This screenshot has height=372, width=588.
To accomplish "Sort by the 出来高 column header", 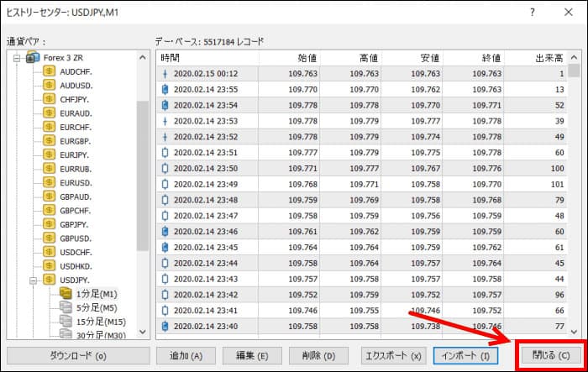I will tap(536, 58).
